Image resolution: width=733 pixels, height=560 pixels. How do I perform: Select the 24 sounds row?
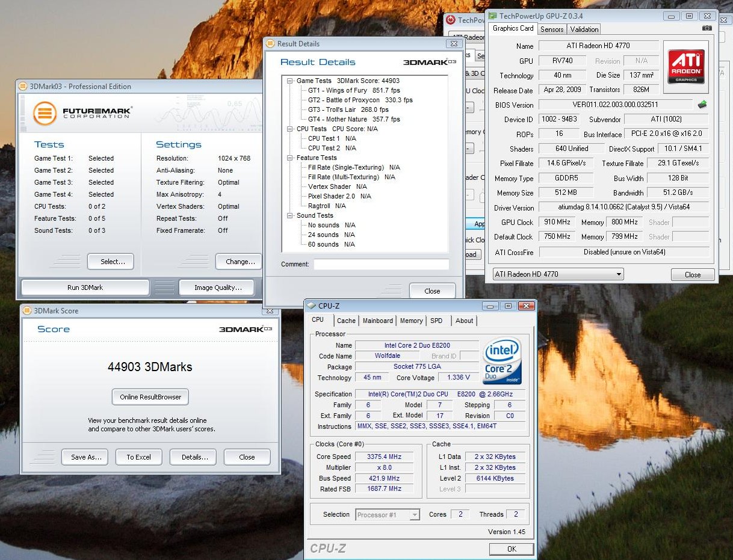coord(332,235)
